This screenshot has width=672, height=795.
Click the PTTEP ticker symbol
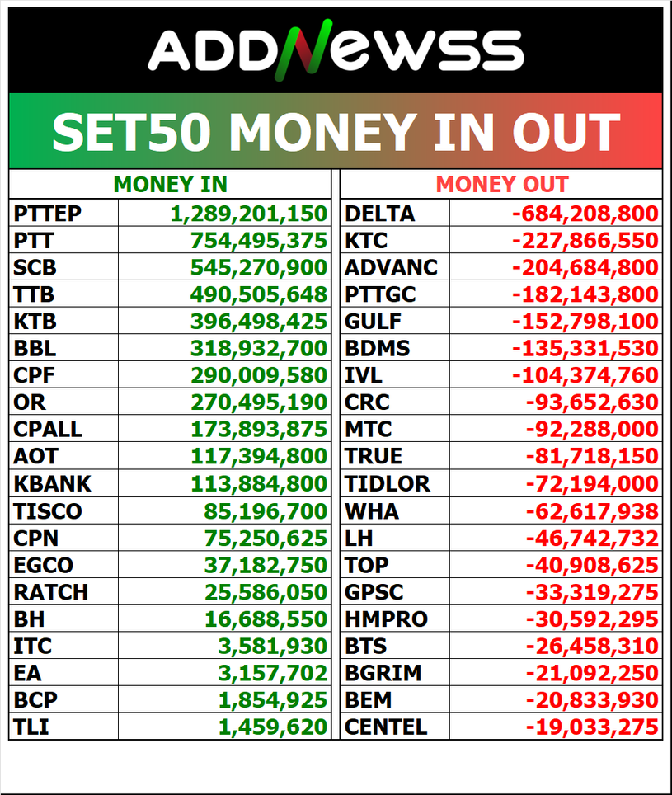coord(48,214)
